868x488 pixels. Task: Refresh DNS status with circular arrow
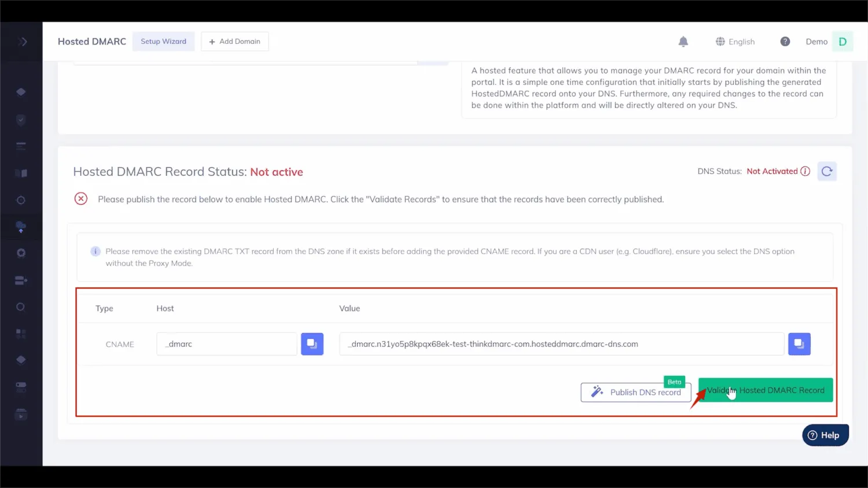[827, 171]
